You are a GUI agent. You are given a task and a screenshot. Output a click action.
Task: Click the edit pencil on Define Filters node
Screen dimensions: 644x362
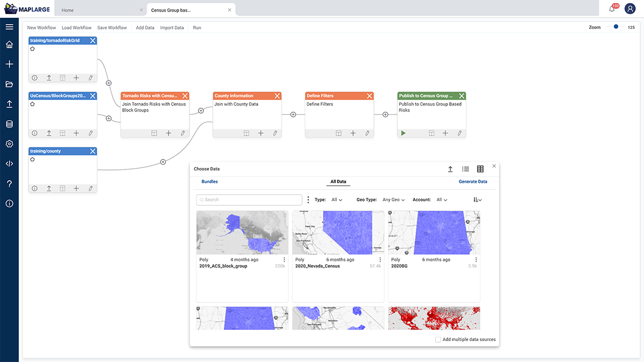[367, 133]
